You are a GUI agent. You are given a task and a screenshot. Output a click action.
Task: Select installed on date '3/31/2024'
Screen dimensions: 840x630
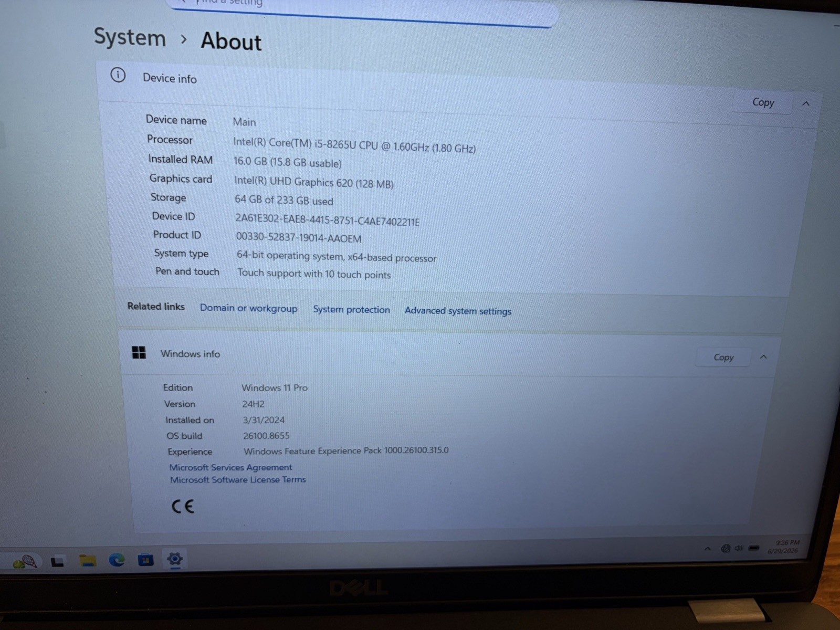click(264, 420)
